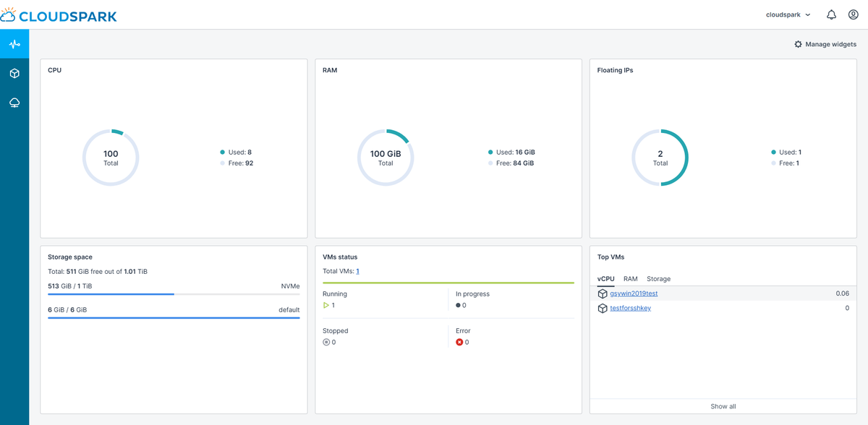The width and height of the screenshot is (868, 425).
Task: Click the VMs status widget title
Action: coord(340,257)
